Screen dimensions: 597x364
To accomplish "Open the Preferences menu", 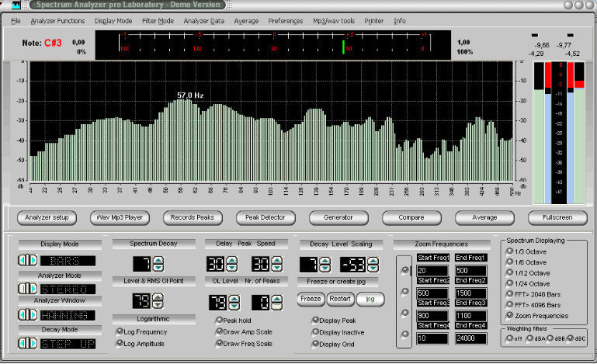I will 286,21.
